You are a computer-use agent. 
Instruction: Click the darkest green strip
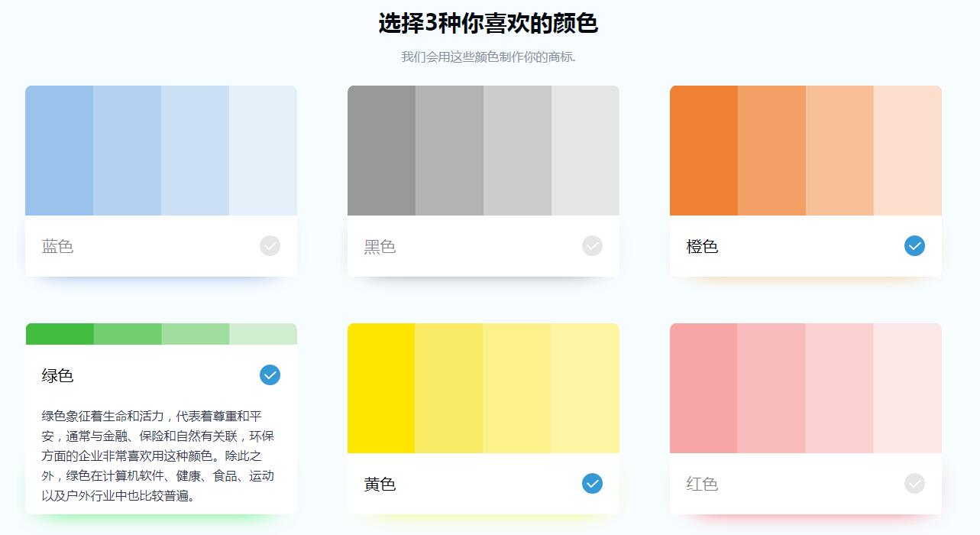(x=60, y=334)
